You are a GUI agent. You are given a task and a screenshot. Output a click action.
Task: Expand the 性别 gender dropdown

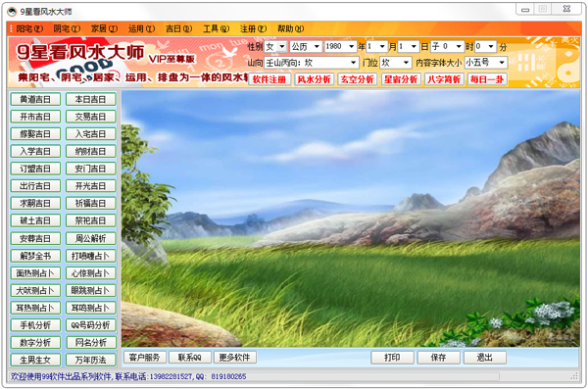click(x=282, y=46)
